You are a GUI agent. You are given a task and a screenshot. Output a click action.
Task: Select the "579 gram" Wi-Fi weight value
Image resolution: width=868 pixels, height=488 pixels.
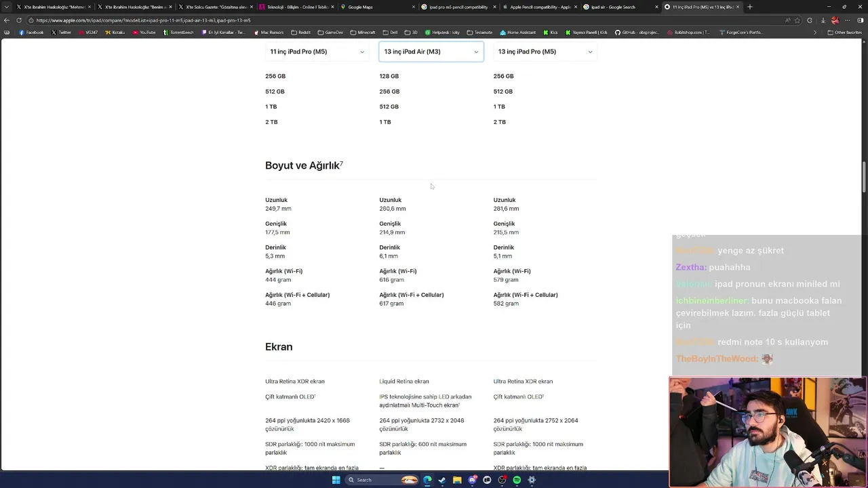pos(506,280)
